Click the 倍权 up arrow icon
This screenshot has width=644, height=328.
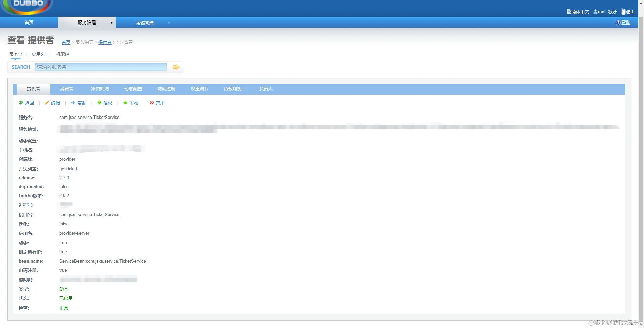tap(99, 103)
